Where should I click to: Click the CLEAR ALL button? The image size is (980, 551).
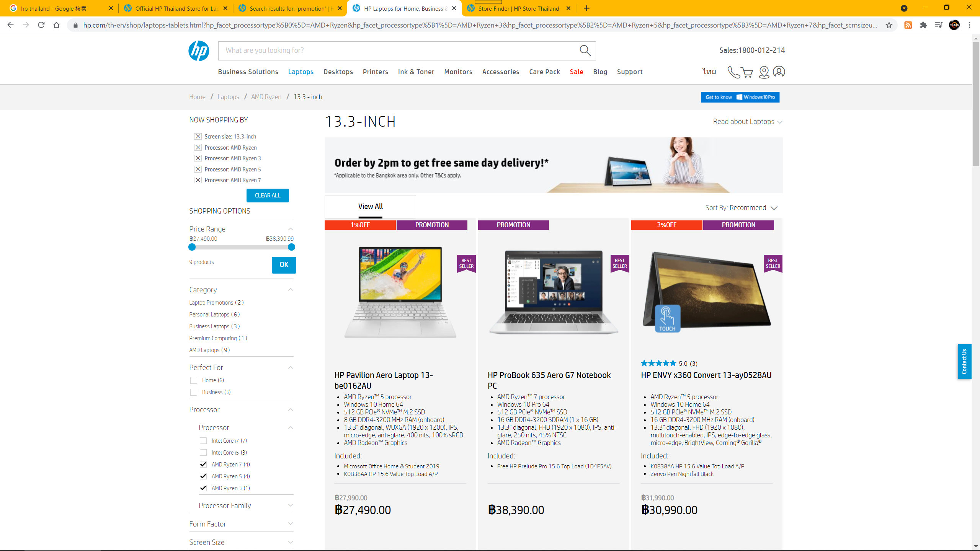tap(268, 196)
